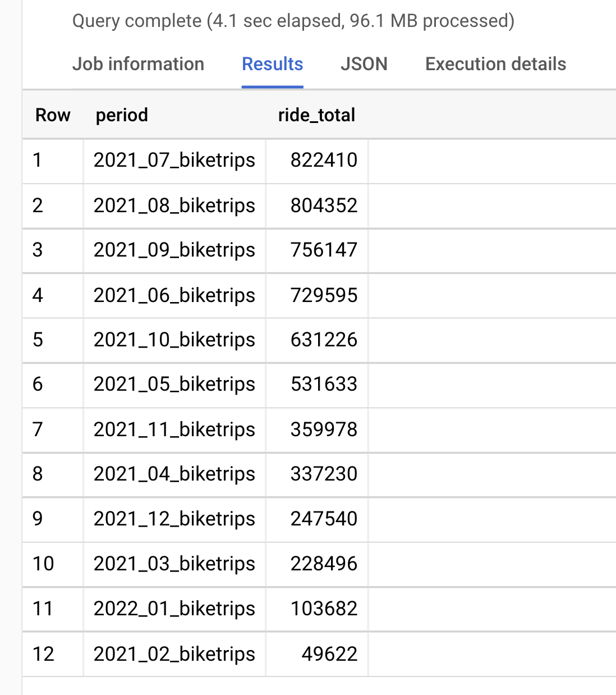
Task: Click ride total value 631226
Action: pos(324,340)
